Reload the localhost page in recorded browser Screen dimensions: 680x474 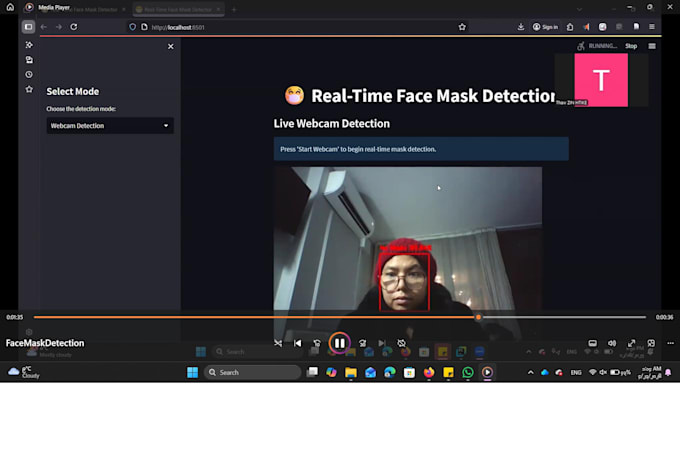74,27
